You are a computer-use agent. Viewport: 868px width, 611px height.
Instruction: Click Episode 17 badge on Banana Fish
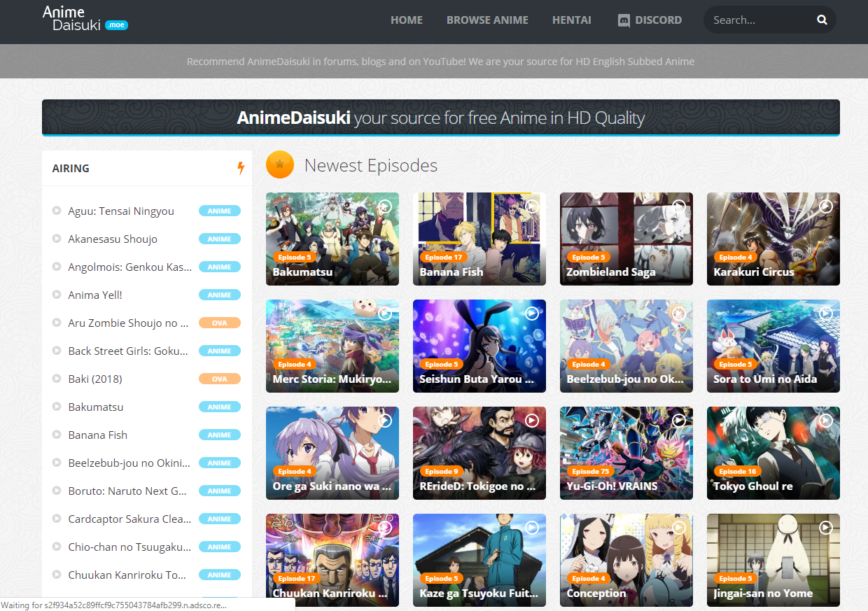444,257
